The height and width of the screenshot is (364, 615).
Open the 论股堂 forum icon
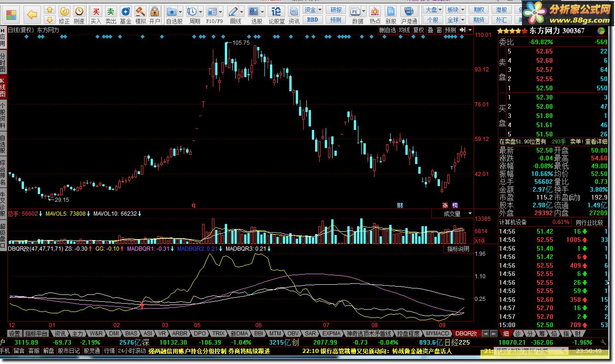tap(276, 15)
